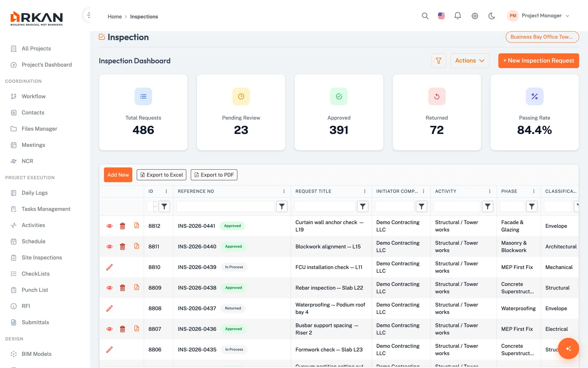This screenshot has width=588, height=368.
Task: Click the New Inspection Request button
Action: [539, 61]
